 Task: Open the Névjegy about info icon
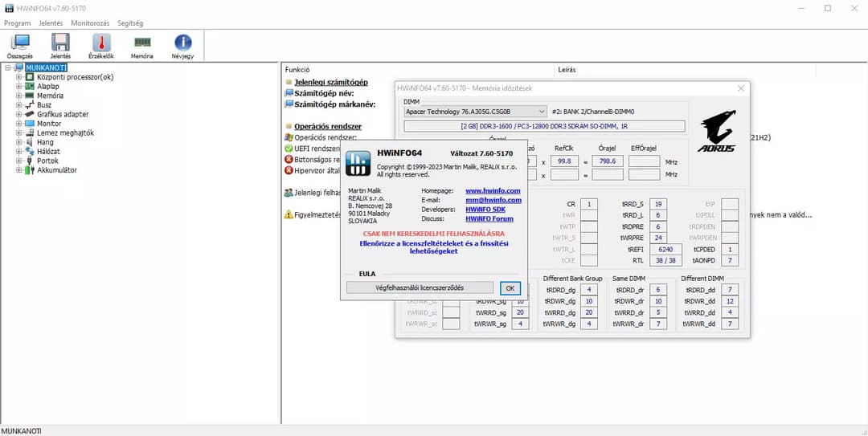tap(182, 46)
